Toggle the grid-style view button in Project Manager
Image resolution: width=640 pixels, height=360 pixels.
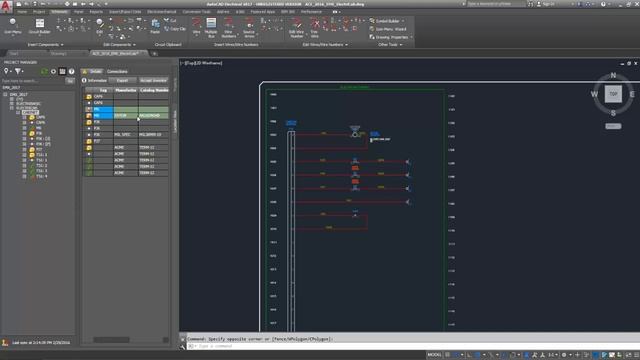pyautogui.click(x=62, y=71)
